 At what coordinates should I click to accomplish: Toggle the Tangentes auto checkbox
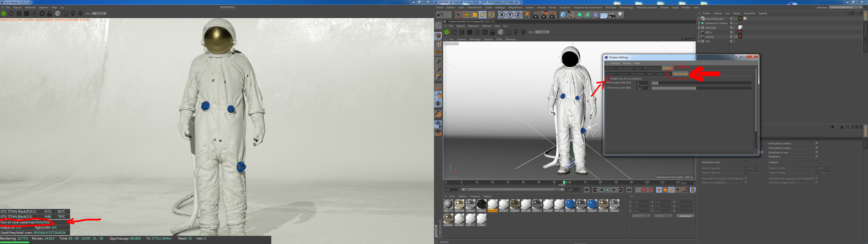(x=746, y=162)
